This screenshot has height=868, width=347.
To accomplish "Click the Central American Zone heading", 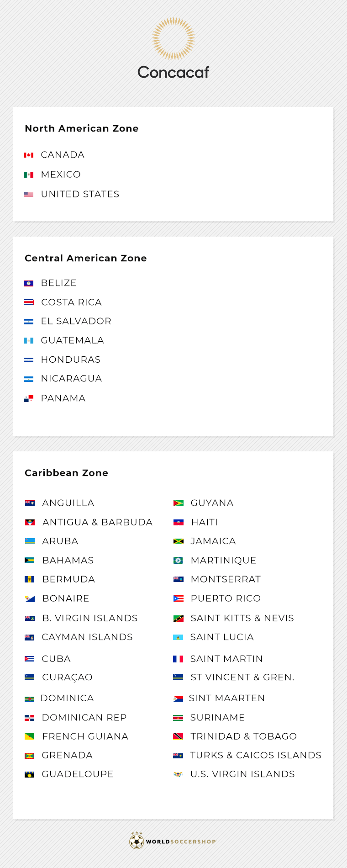I will [x=86, y=258].
